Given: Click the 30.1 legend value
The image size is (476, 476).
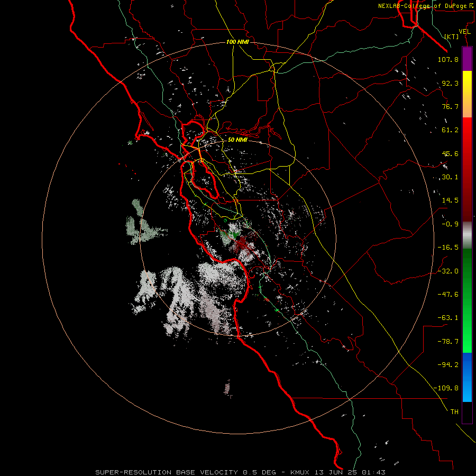Looking at the screenshot, I should (450, 177).
